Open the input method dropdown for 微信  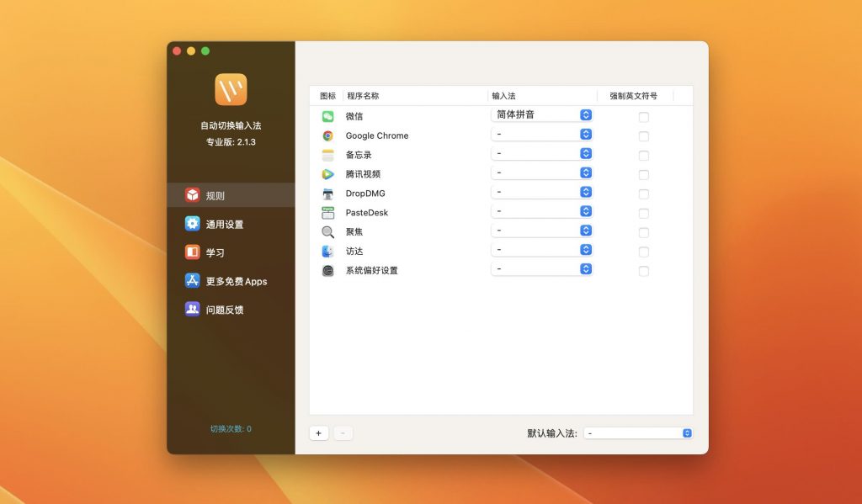[x=541, y=114]
